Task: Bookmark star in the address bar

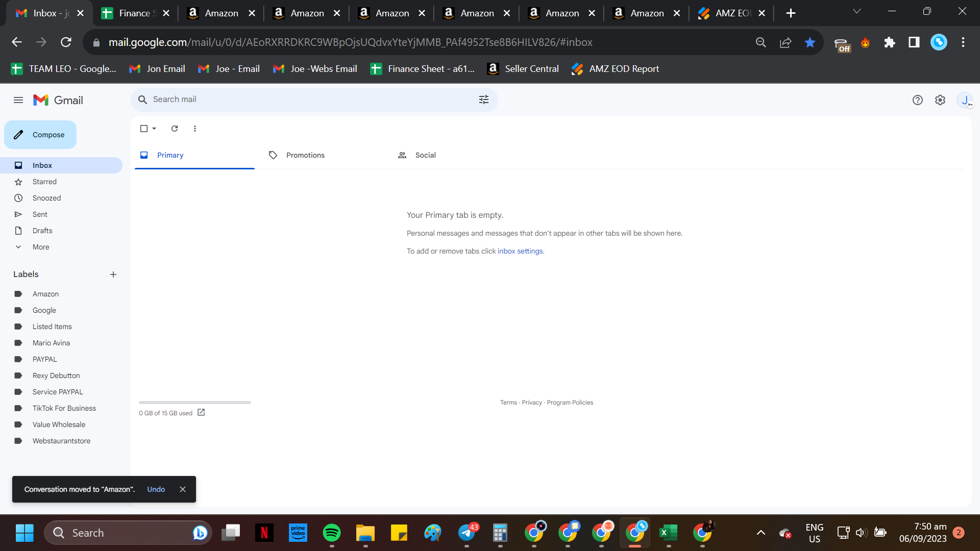Action: tap(810, 42)
